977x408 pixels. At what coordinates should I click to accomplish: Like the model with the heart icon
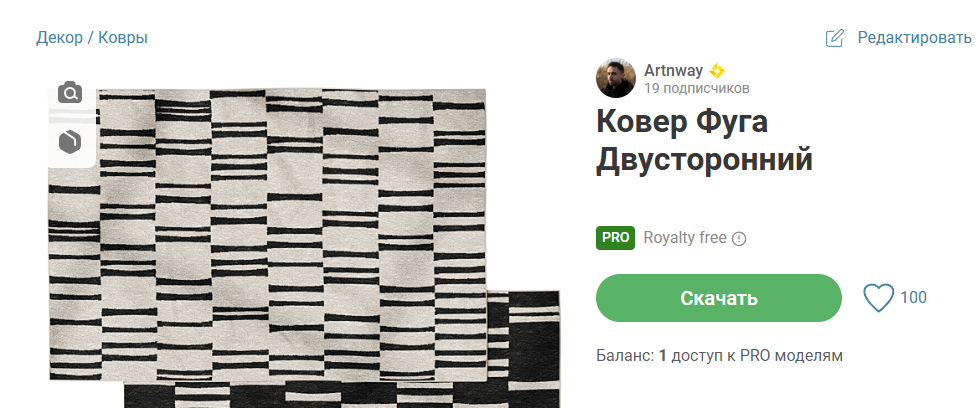(879, 298)
